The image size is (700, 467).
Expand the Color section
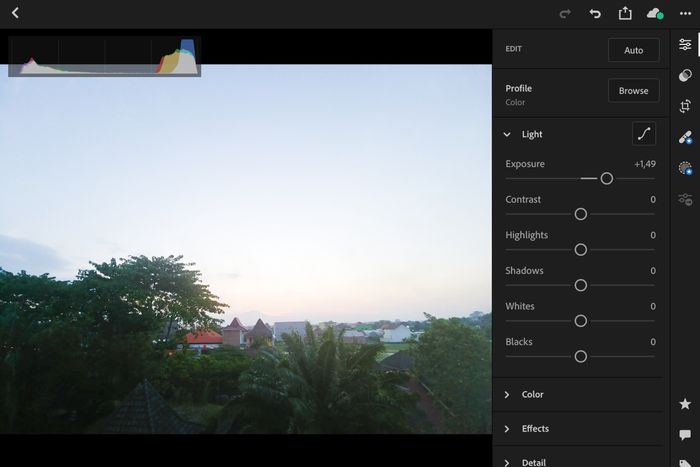point(507,394)
